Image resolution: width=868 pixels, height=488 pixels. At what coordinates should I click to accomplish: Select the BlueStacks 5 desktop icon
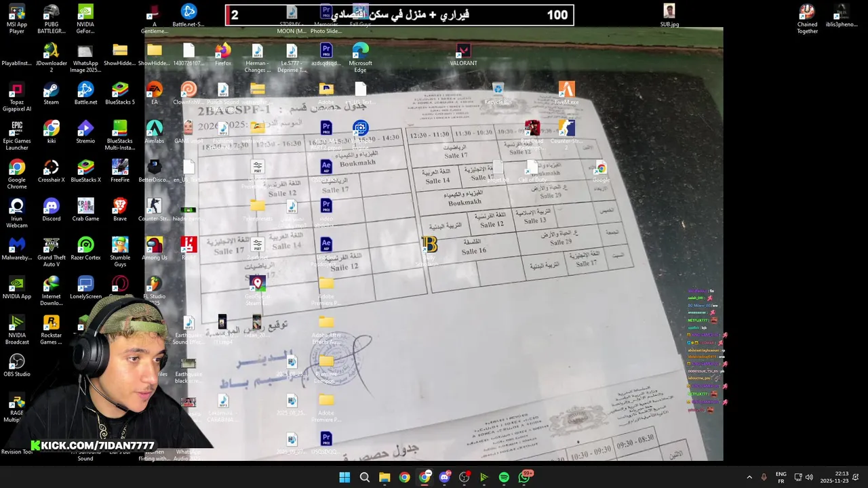(120, 94)
